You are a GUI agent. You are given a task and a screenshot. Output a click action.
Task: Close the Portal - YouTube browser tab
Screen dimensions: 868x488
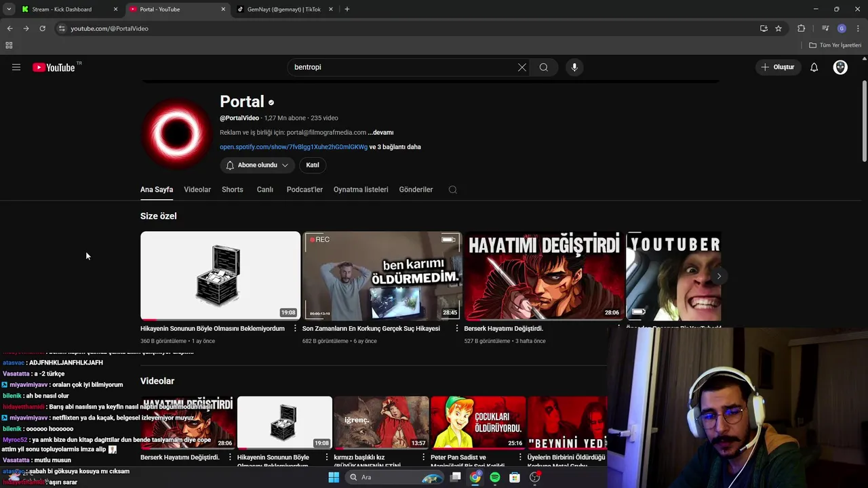click(x=223, y=9)
